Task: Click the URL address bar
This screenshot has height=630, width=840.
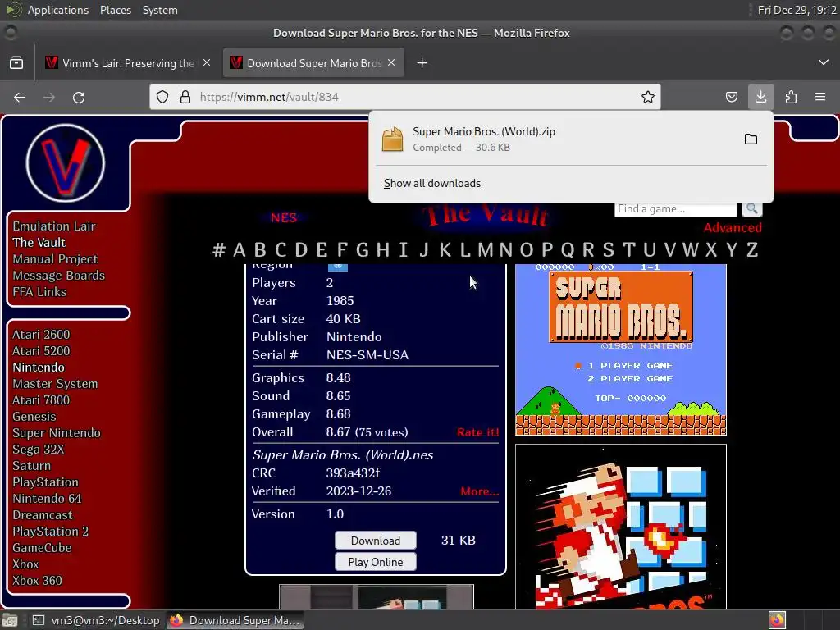Action: coord(407,97)
